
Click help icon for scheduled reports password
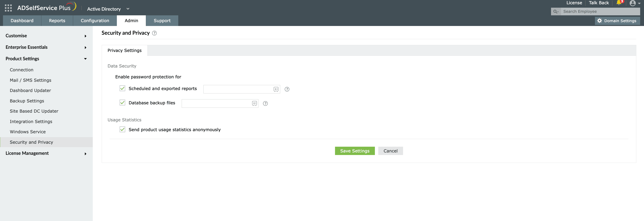(x=287, y=89)
